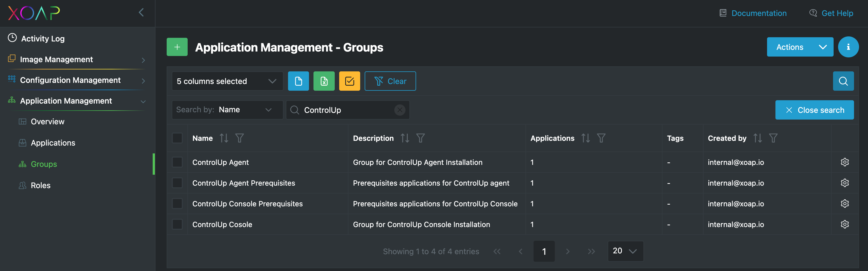The width and height of the screenshot is (868, 271).
Task: Click the yellow checkmark selection icon
Action: pos(350,81)
